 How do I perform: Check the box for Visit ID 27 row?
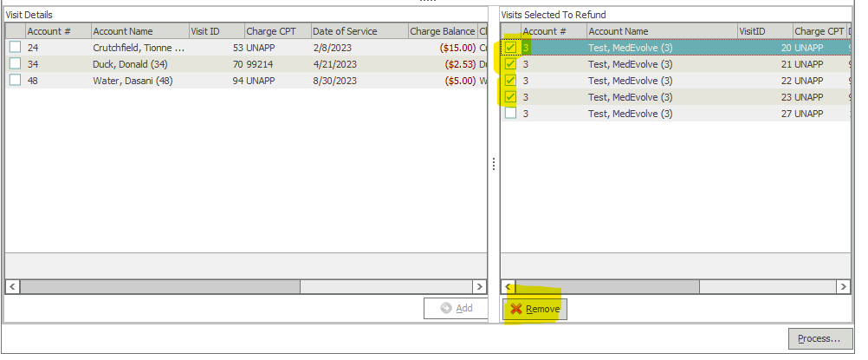[x=511, y=113]
